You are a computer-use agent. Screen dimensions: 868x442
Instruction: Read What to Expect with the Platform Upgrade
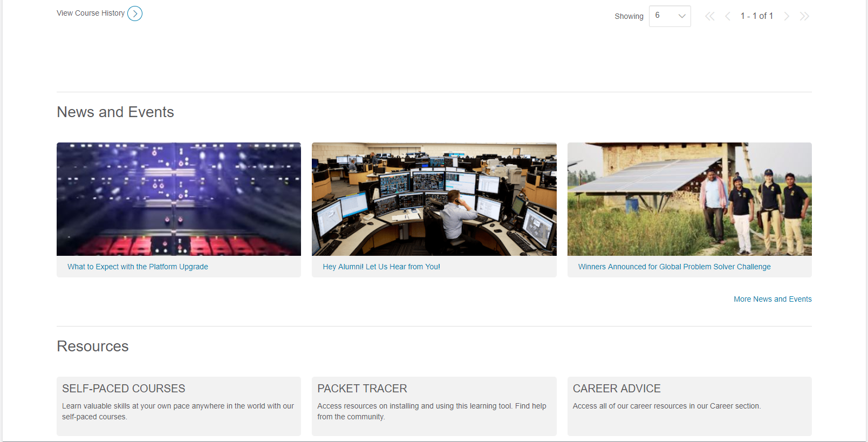pyautogui.click(x=138, y=267)
